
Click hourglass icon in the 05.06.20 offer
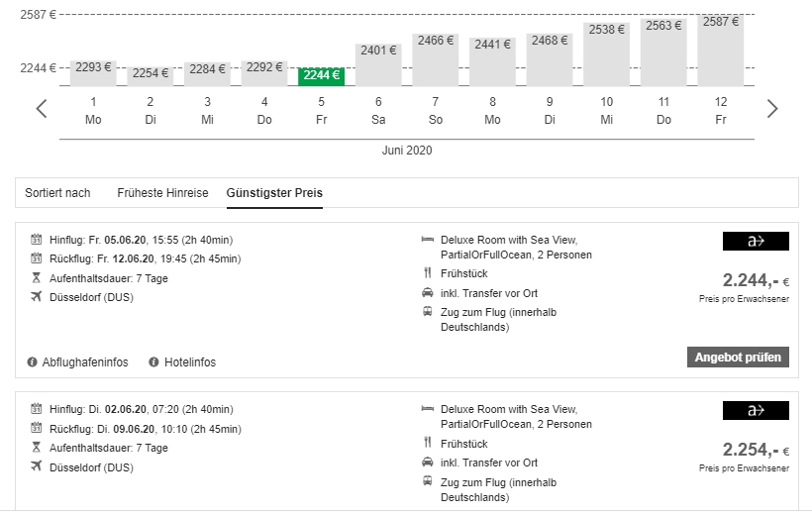36,277
